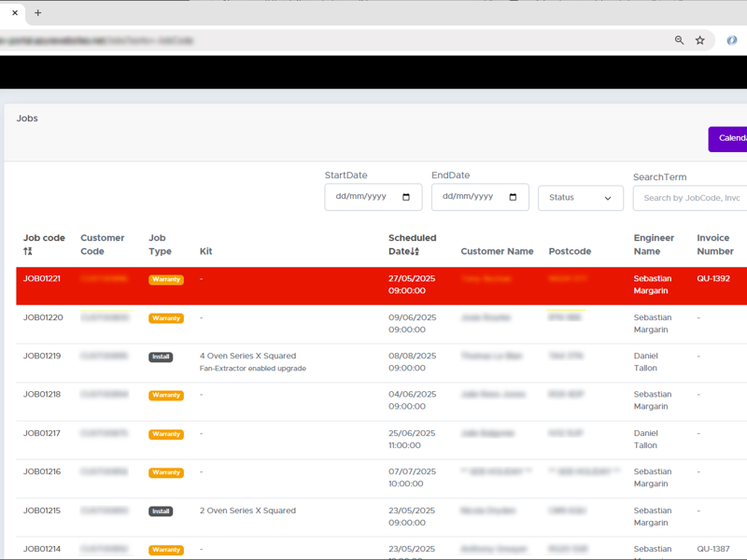The height and width of the screenshot is (560, 747).
Task: Click the zoom icon in the address bar
Action: tap(681, 40)
